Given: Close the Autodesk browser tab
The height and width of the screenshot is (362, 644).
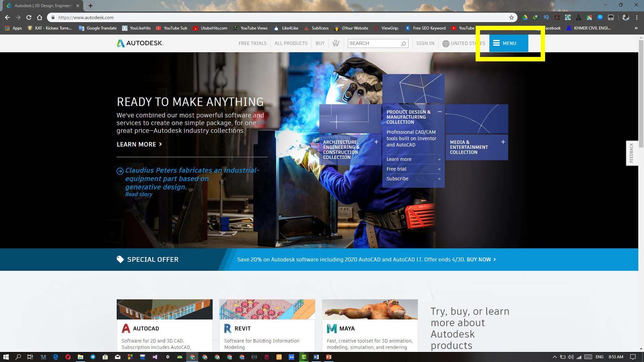Looking at the screenshot, I should tap(78, 6).
